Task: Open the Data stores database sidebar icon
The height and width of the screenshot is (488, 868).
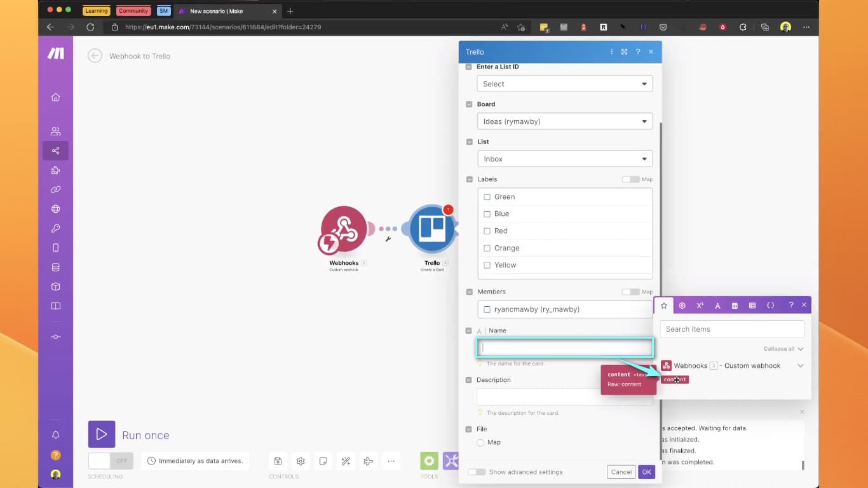Action: [x=55, y=268]
